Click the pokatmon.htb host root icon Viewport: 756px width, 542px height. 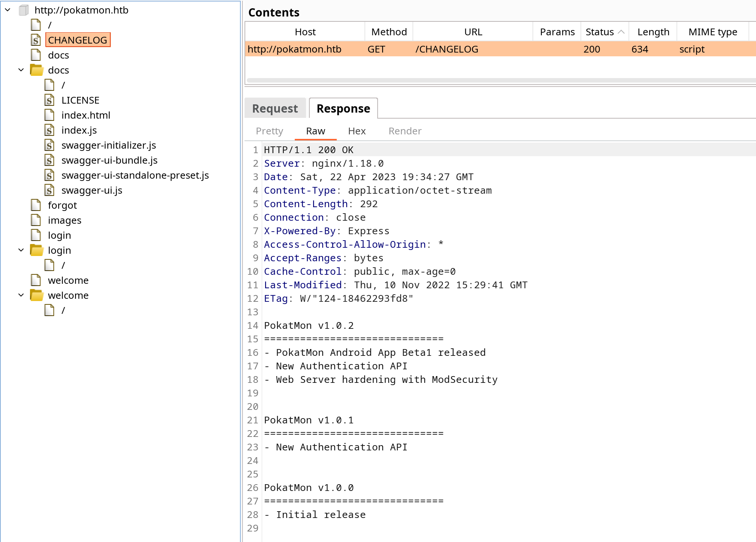point(24,10)
